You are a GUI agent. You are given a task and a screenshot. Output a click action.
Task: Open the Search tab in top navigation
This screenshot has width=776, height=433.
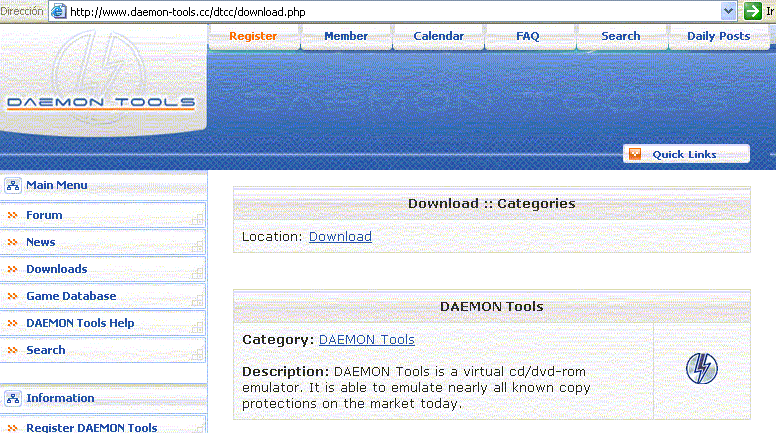621,36
